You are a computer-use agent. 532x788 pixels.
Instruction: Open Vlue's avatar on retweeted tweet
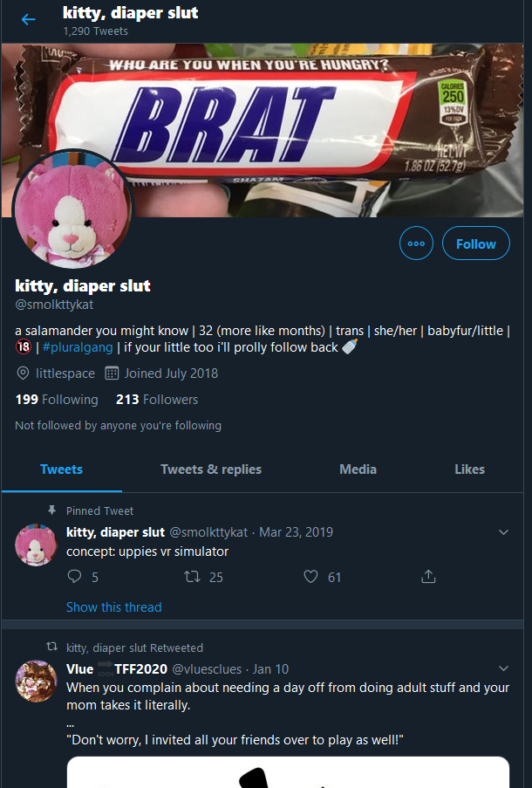click(x=36, y=681)
